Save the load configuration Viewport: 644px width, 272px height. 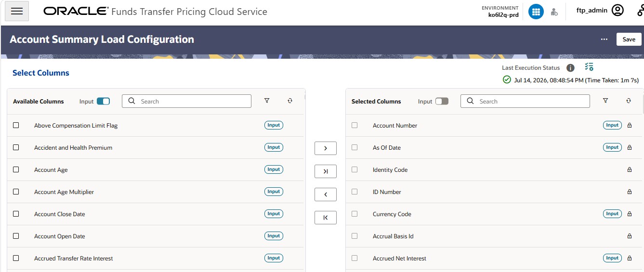(629, 39)
